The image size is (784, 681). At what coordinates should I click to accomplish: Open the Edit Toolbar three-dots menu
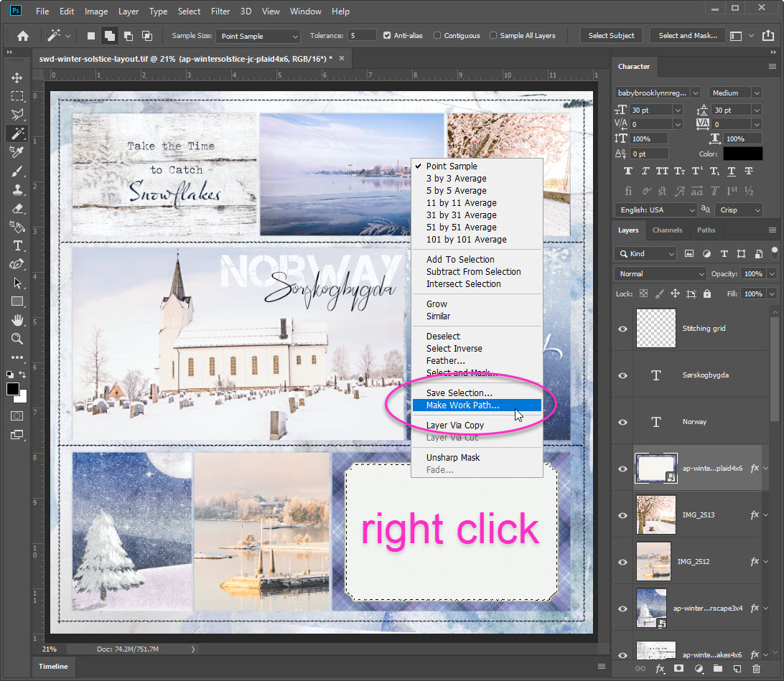pos(17,357)
